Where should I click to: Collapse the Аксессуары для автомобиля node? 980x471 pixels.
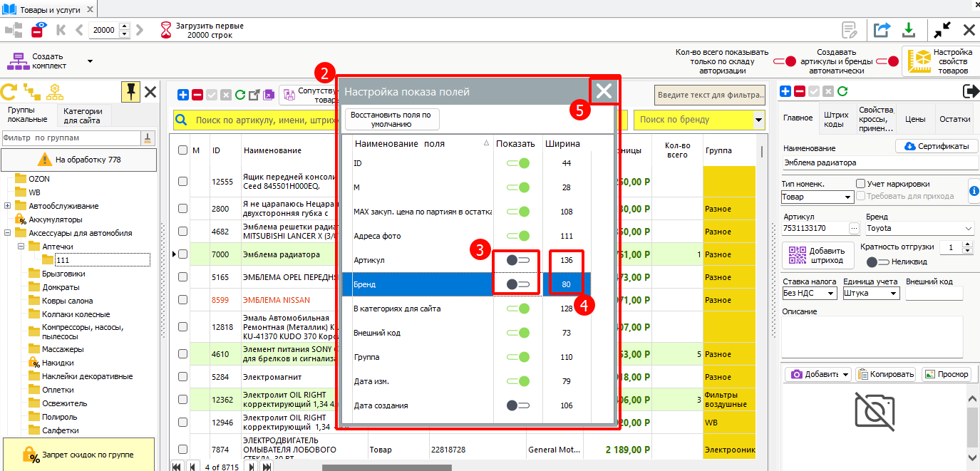pos(7,233)
